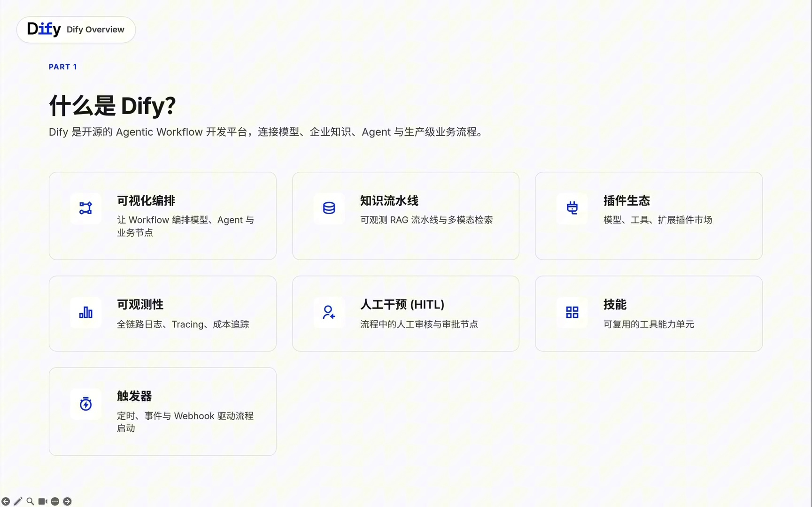The width and height of the screenshot is (812, 507).
Task: Select the 知识流水线 card title
Action: point(389,201)
